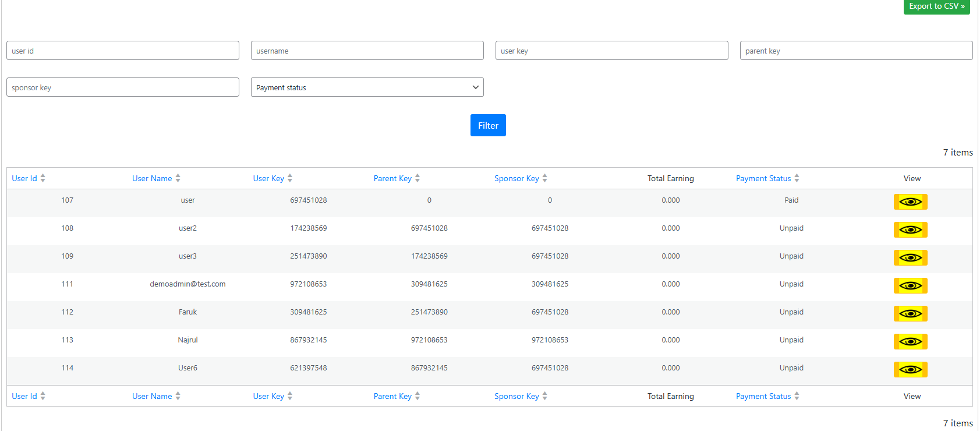
Task: Click eye icon for demoadmin@test.com
Action: coord(910,285)
